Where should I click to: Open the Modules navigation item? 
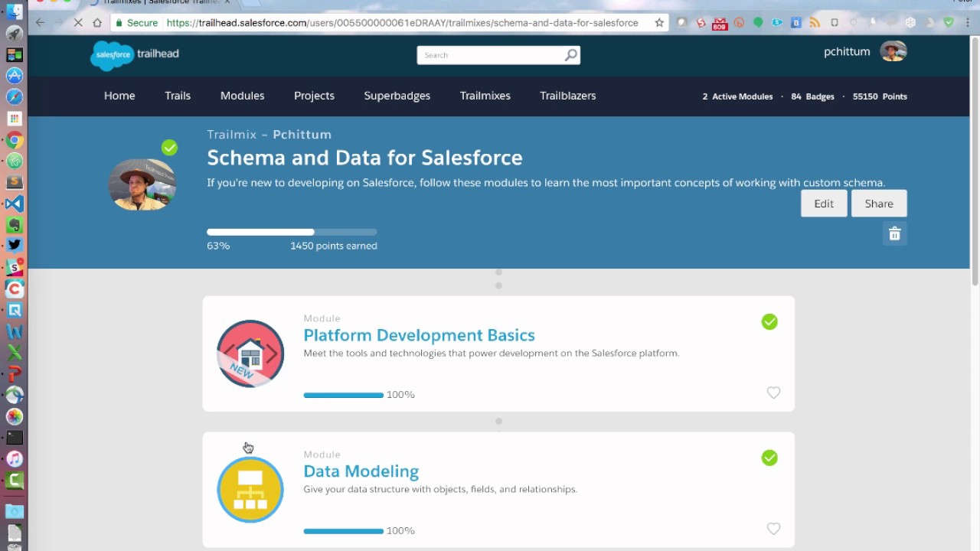tap(242, 96)
